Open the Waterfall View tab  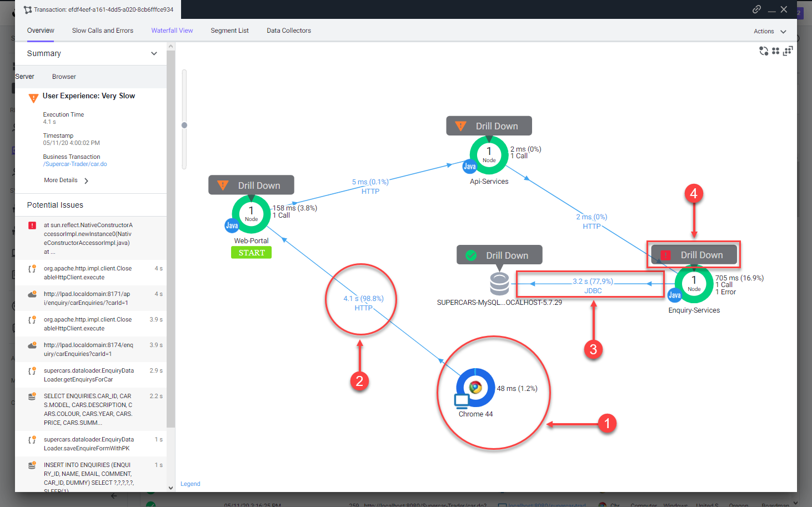click(x=172, y=31)
